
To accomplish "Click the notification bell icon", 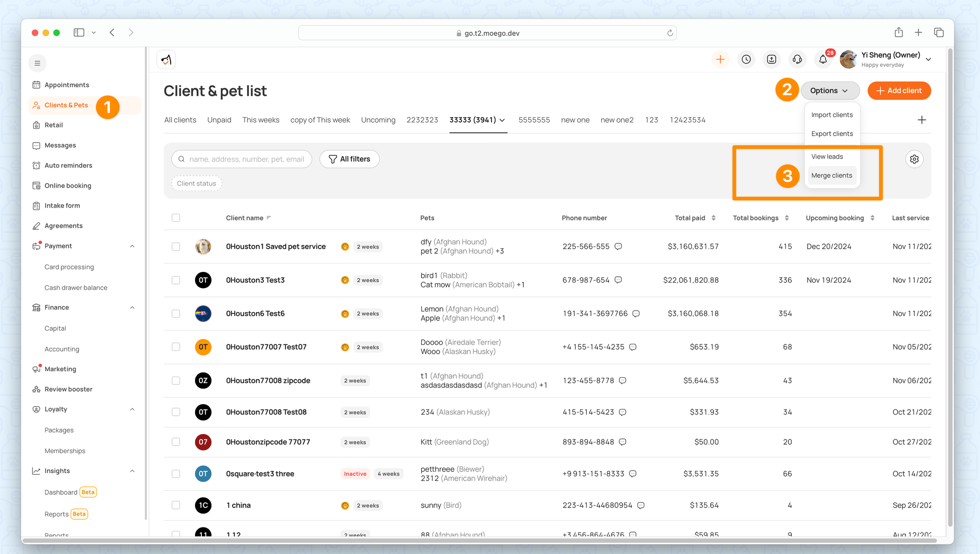I will 823,59.
